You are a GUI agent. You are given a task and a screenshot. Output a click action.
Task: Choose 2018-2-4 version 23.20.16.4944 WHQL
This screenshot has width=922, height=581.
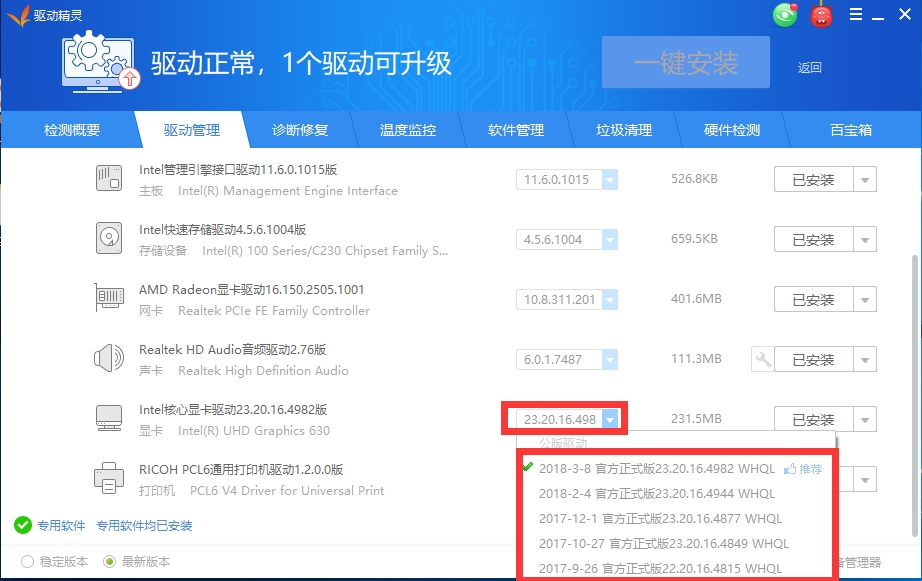pos(657,493)
